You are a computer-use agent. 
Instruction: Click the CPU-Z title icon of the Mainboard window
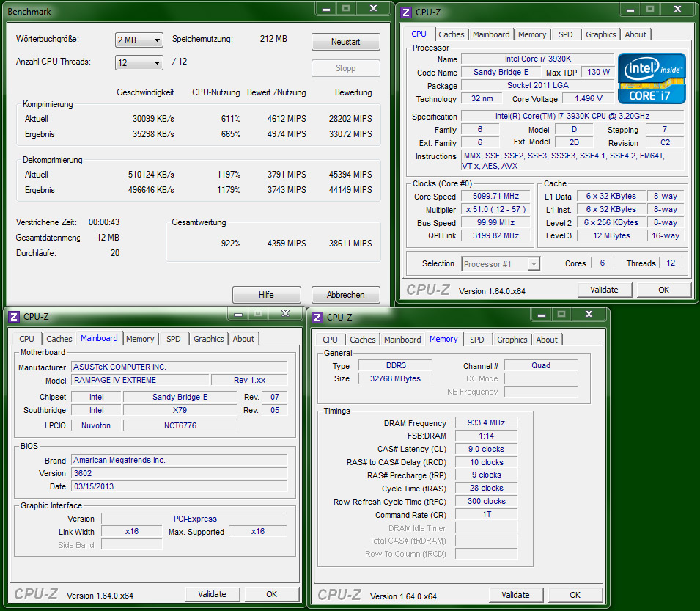click(x=14, y=317)
